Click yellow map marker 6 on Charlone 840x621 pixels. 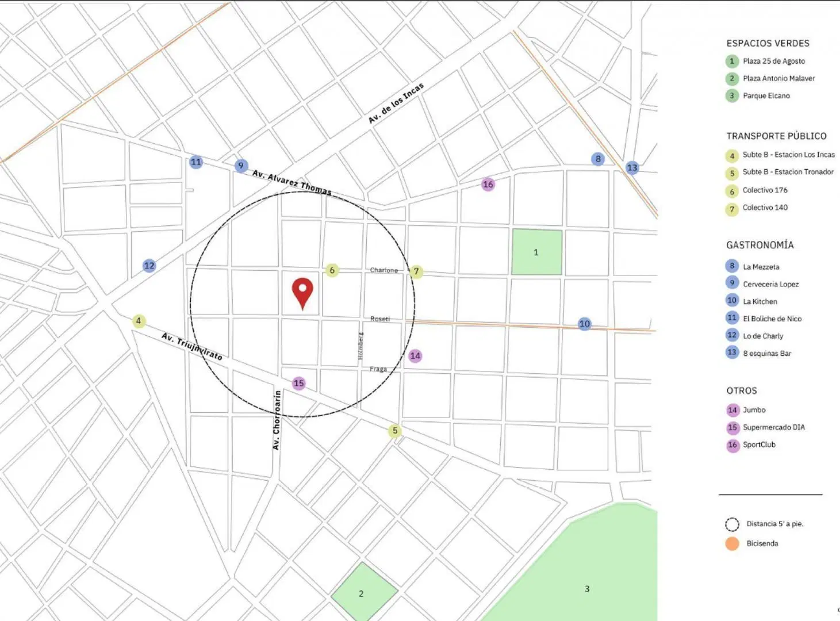[x=332, y=270]
